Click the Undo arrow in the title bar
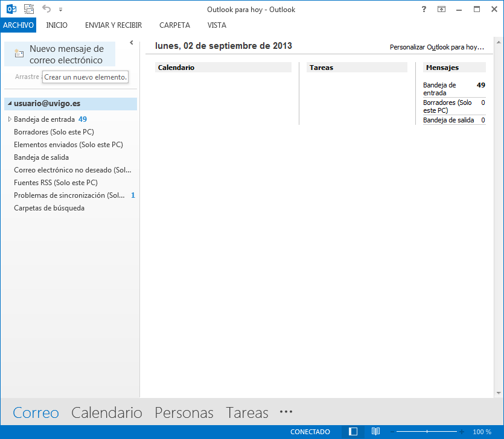This screenshot has height=439, width=504. click(x=46, y=9)
